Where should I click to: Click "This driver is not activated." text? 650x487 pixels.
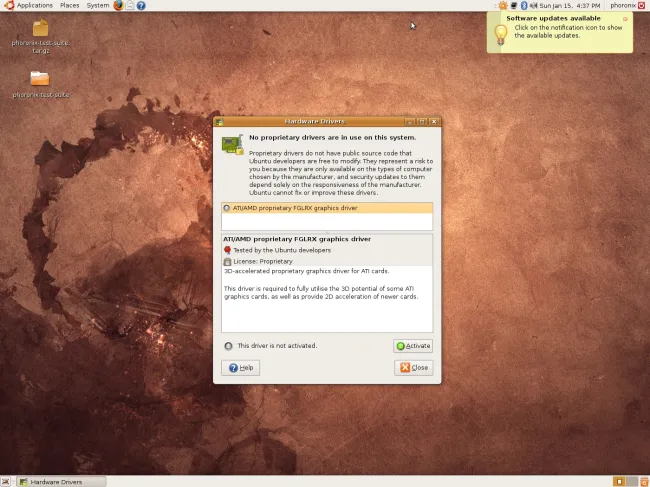coord(277,346)
